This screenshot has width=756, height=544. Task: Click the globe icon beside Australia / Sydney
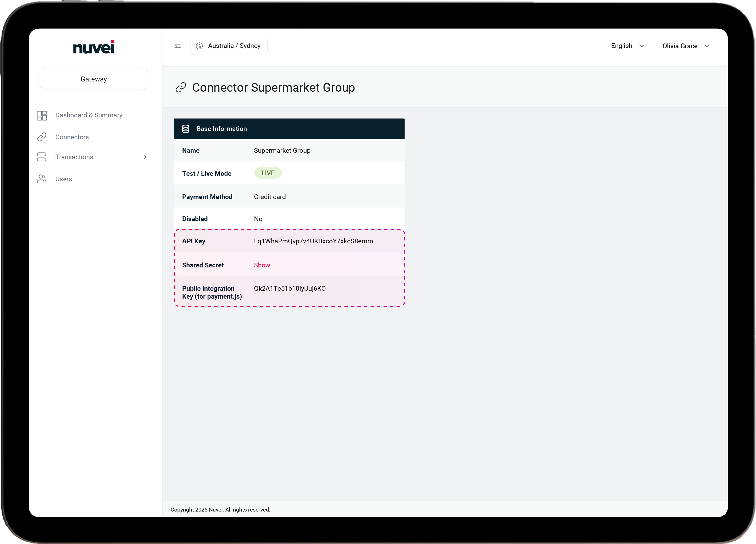pyautogui.click(x=199, y=46)
